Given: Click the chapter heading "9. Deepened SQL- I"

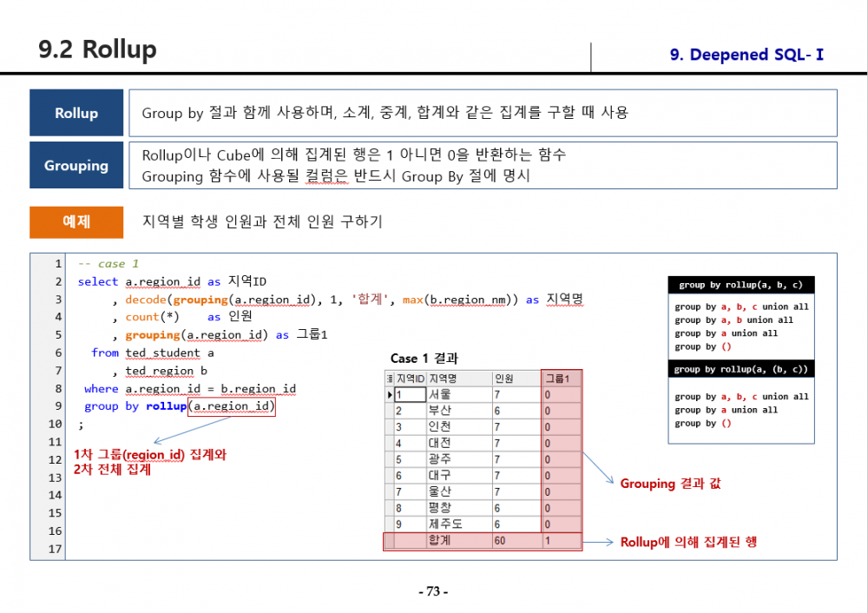Looking at the screenshot, I should (746, 55).
